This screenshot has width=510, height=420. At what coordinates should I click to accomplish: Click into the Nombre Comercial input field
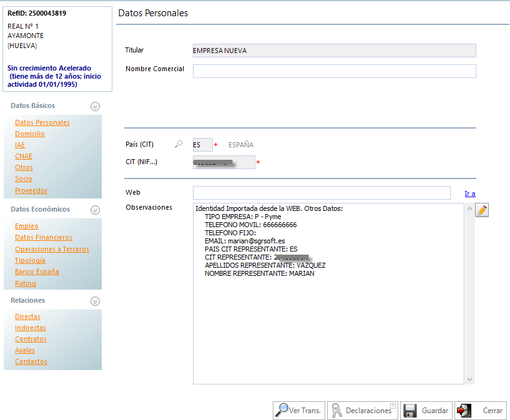pyautogui.click(x=334, y=71)
